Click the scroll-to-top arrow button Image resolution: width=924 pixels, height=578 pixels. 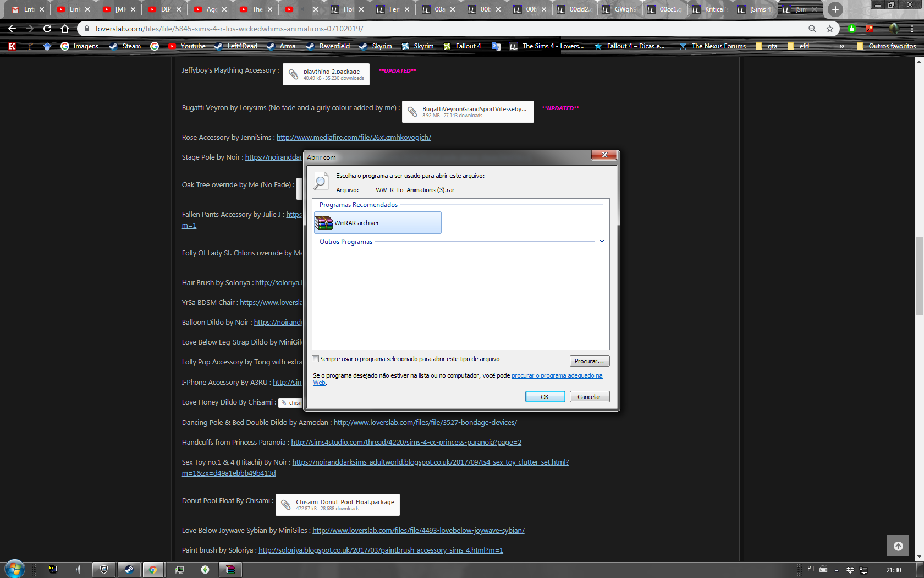(x=898, y=546)
